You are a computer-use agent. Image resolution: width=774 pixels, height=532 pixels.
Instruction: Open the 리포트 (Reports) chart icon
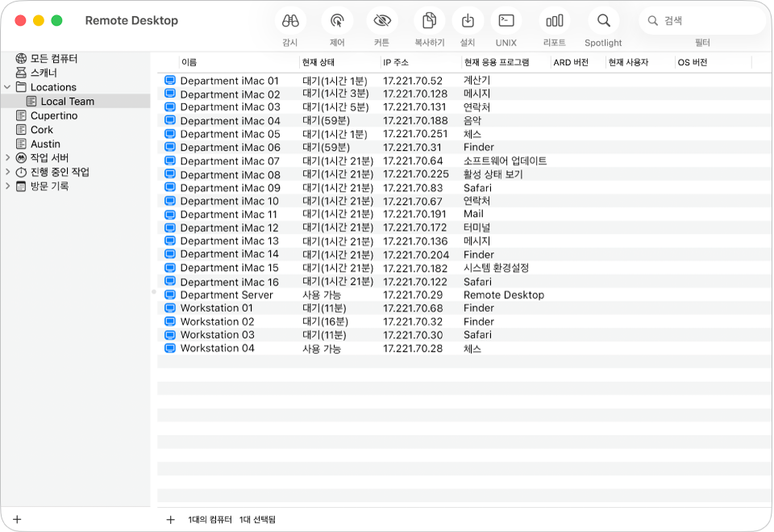coord(555,21)
